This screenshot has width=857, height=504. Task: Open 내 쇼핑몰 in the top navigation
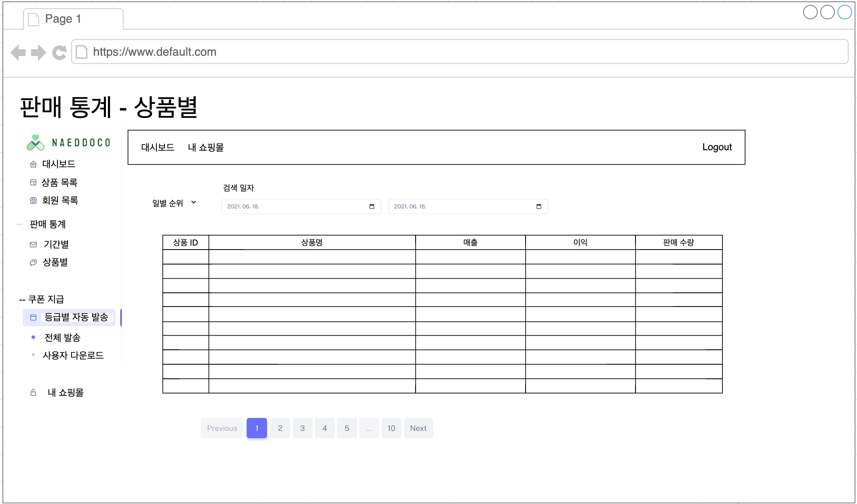click(x=206, y=147)
